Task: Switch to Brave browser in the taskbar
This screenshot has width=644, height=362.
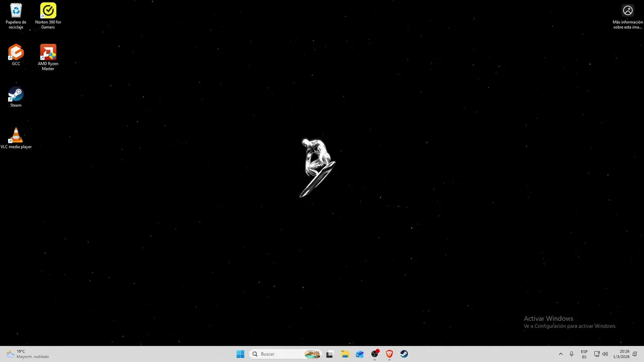Action: click(389, 354)
